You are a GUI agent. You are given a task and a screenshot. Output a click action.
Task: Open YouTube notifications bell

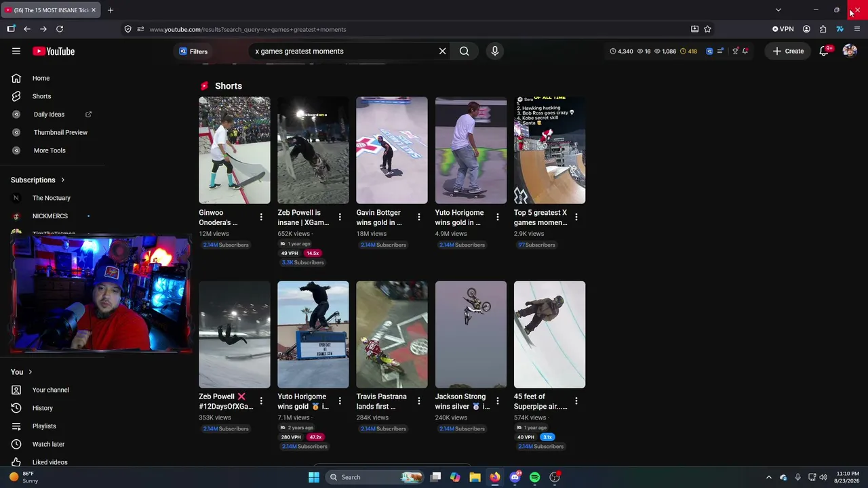825,51
